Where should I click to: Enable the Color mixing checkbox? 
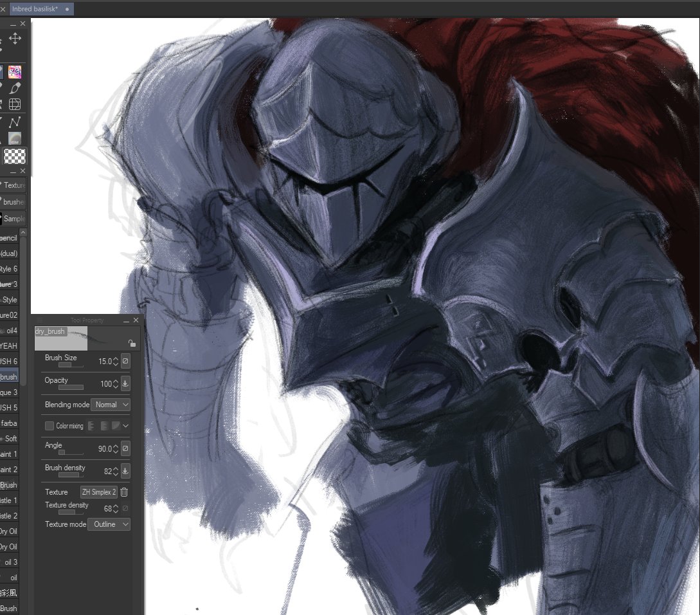tap(49, 426)
